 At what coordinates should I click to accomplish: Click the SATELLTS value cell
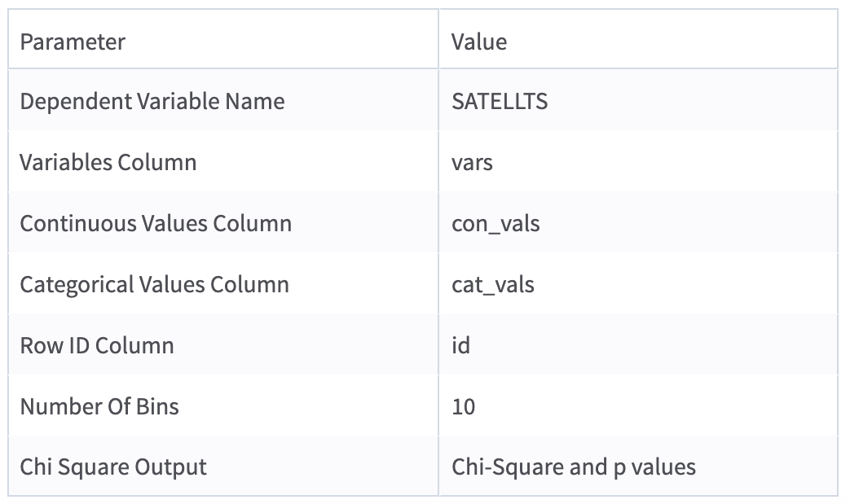pos(500,102)
